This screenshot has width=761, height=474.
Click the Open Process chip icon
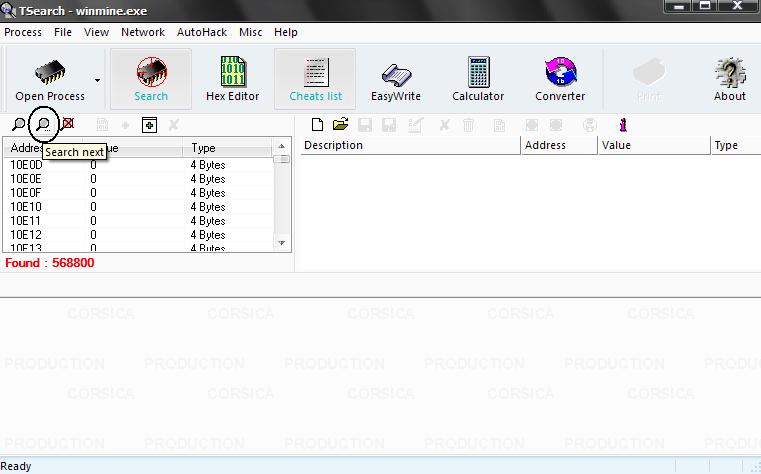click(x=49, y=72)
